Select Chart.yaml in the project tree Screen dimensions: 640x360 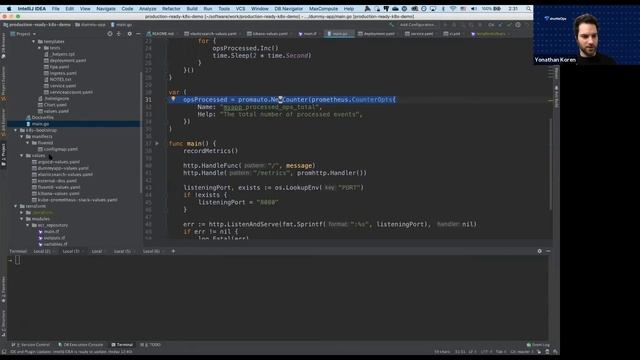(55, 105)
